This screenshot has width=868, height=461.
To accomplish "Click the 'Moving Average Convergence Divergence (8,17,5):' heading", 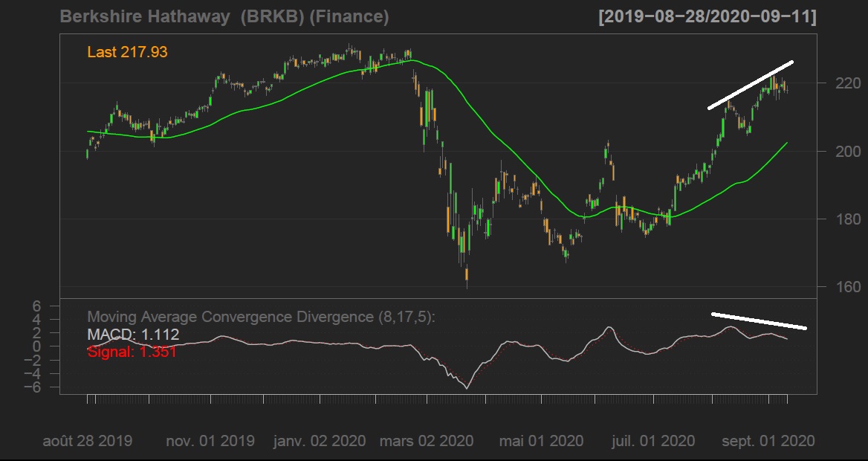I will pyautogui.click(x=262, y=317).
